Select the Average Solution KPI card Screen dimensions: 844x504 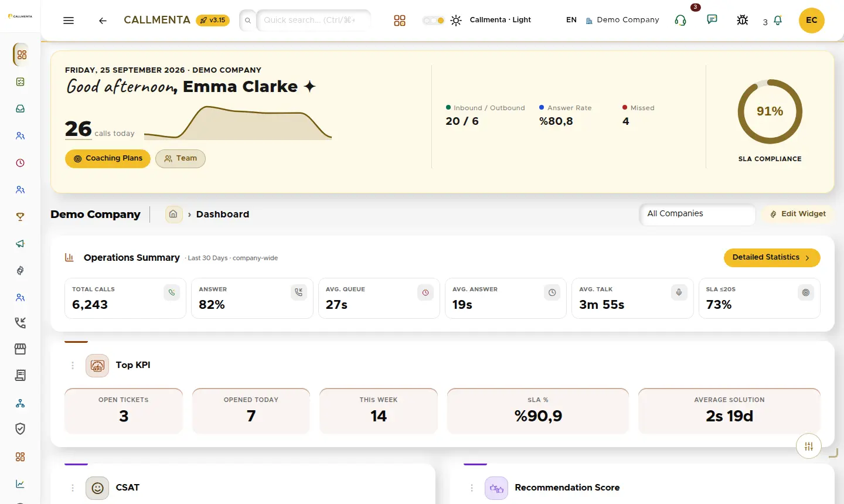pos(729,411)
